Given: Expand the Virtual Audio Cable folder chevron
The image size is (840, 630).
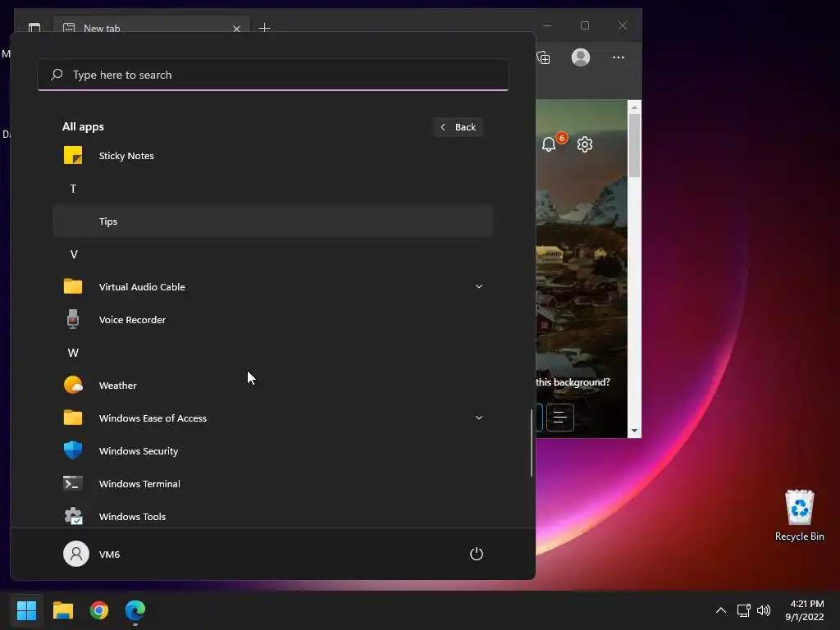Looking at the screenshot, I should pos(479,286).
